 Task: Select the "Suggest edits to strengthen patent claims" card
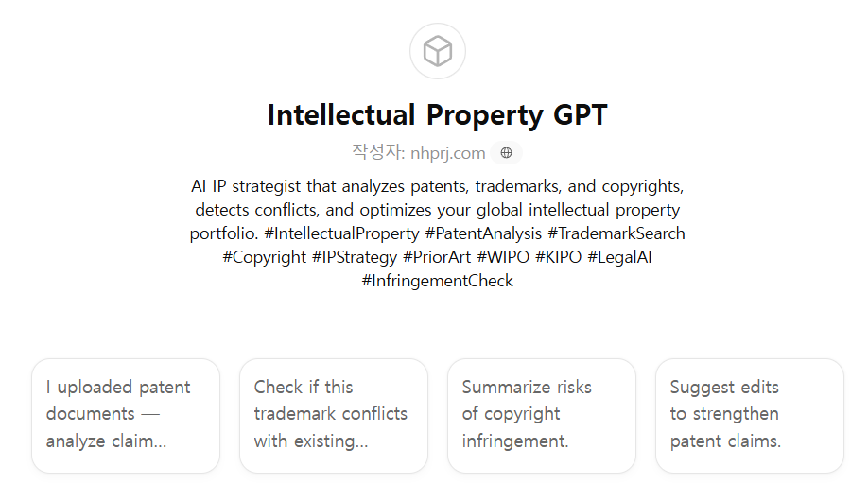(750, 415)
